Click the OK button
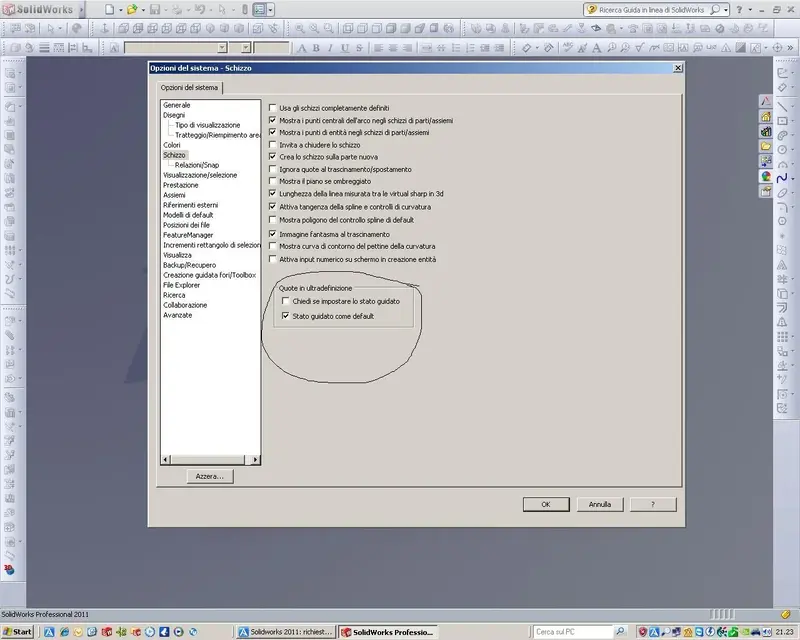The height and width of the screenshot is (640, 800). [x=546, y=504]
